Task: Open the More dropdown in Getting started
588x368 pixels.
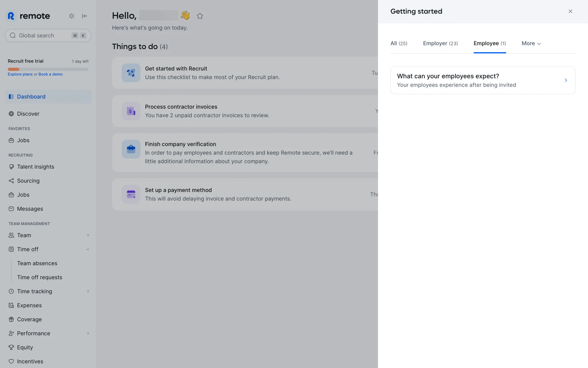Action: click(x=531, y=44)
